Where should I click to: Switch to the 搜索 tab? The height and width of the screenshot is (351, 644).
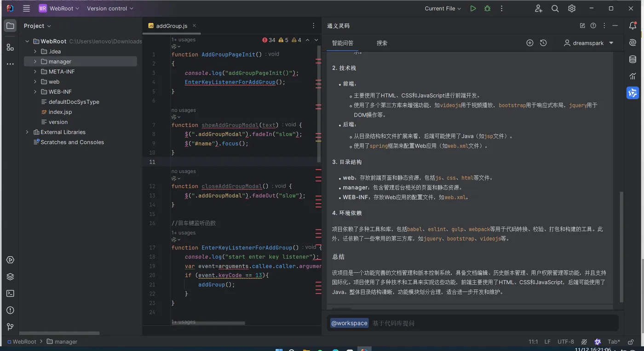click(x=382, y=43)
